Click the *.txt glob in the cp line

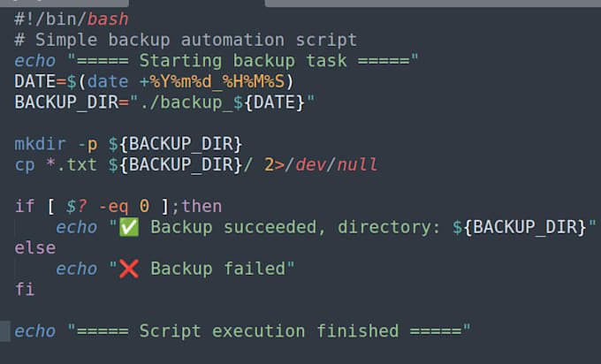click(x=72, y=164)
